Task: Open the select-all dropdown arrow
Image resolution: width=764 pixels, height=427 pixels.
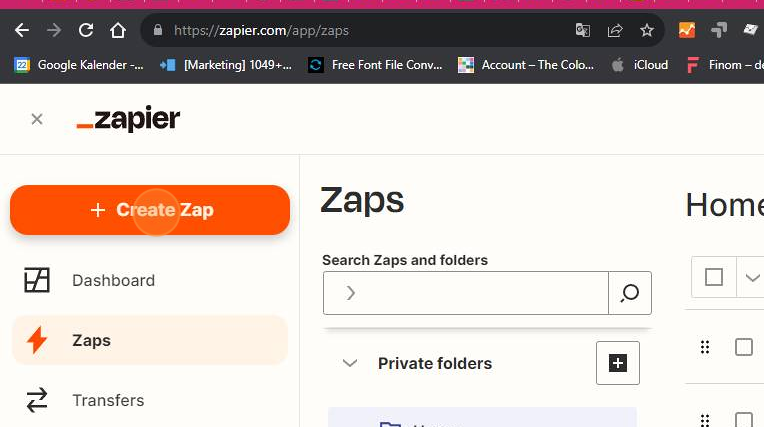Action: [x=752, y=278]
